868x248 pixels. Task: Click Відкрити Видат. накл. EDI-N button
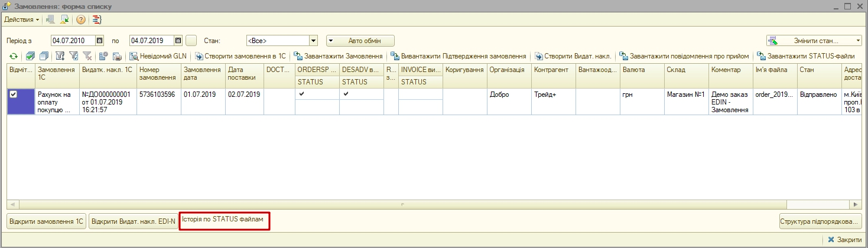(x=134, y=221)
